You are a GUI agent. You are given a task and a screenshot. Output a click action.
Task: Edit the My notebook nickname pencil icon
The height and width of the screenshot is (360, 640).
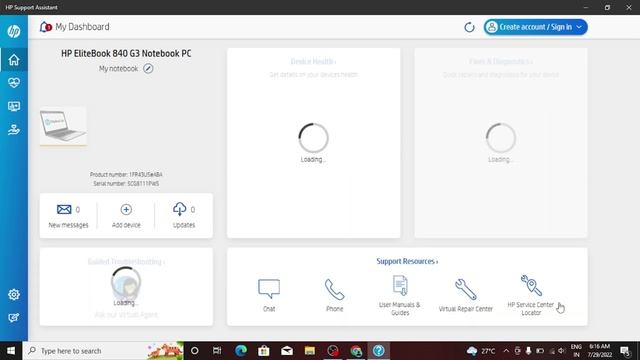point(148,69)
